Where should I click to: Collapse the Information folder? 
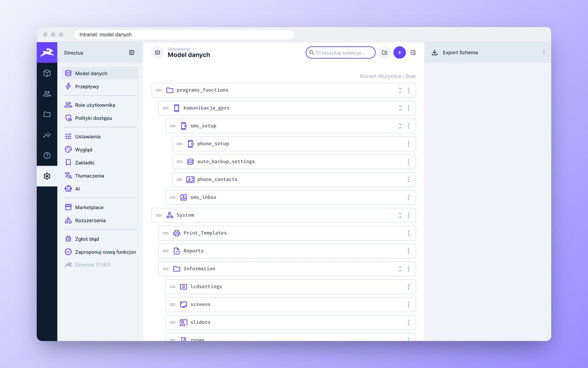(400, 269)
